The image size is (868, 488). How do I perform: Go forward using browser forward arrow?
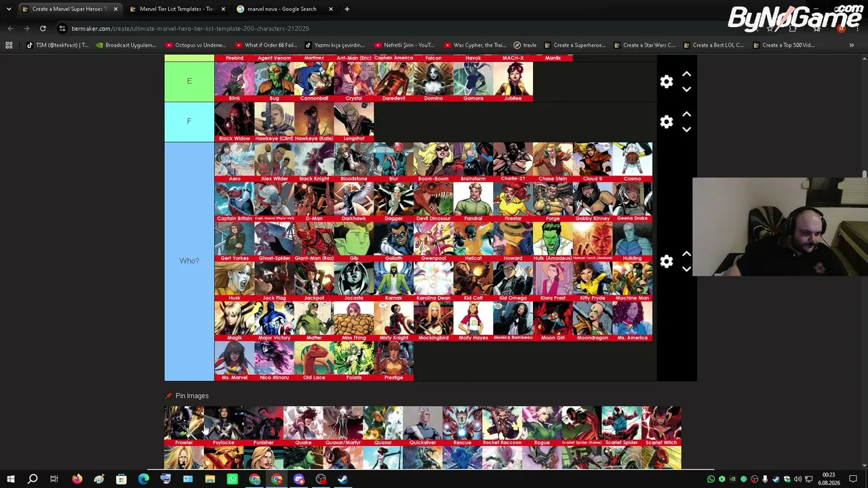click(26, 28)
